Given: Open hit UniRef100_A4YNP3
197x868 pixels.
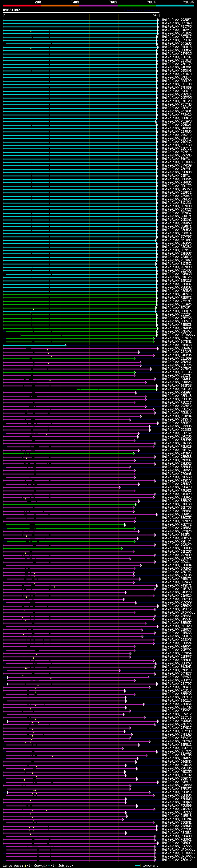Looking at the screenshot, I should point(177,453).
